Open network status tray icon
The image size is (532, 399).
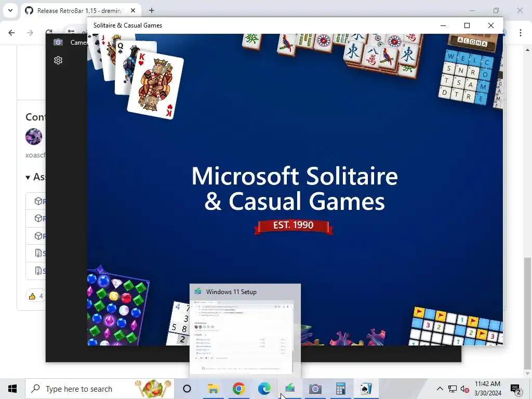point(453,389)
